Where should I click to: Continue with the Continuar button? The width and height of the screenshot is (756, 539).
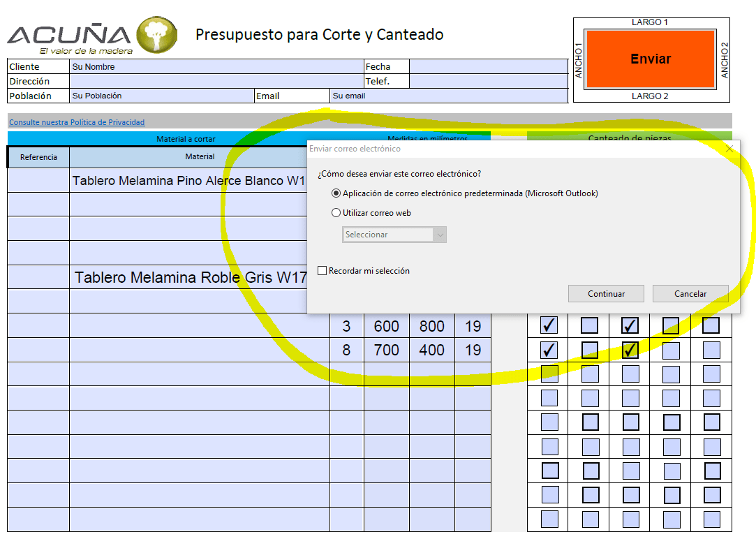coord(606,294)
